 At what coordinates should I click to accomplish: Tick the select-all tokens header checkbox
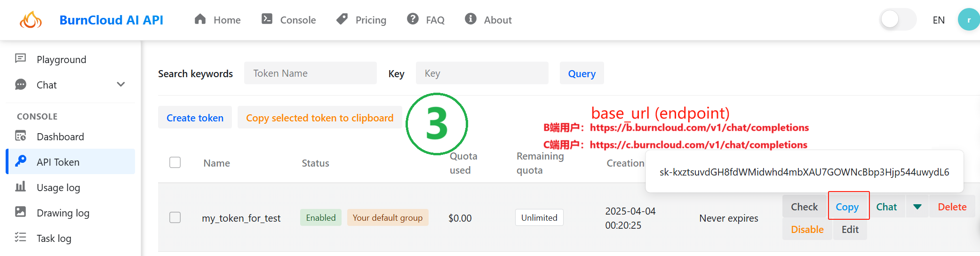(175, 162)
